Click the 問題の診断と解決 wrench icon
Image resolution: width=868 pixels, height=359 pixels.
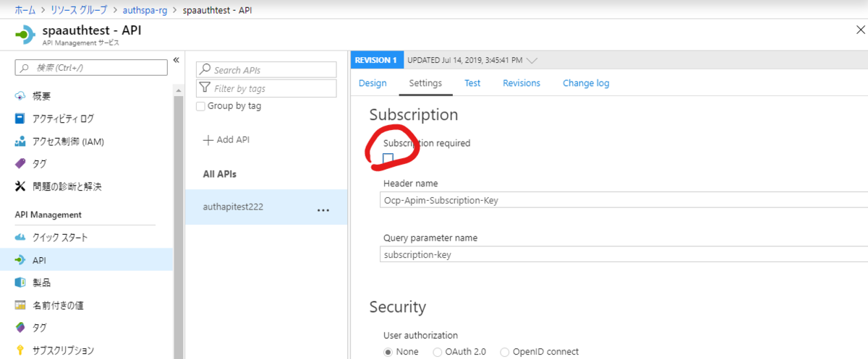coord(21,186)
